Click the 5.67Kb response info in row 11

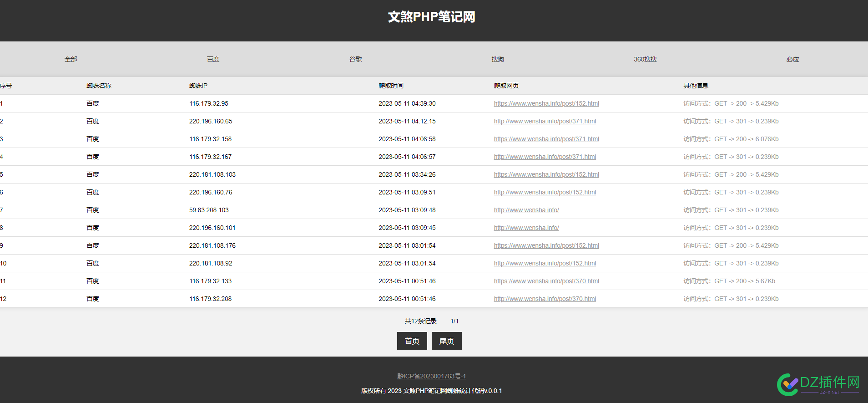tap(729, 281)
